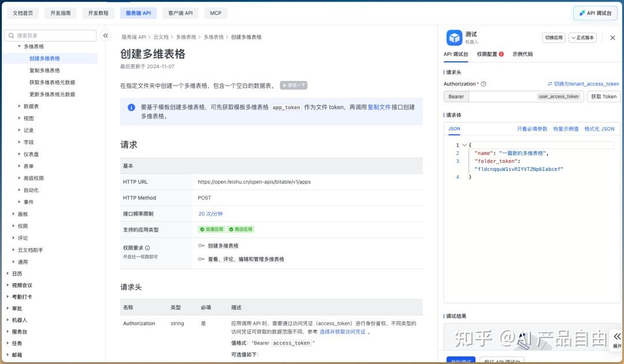The height and width of the screenshot is (364, 624).
Task: Click 格式化 JSON link
Action: coord(599,129)
